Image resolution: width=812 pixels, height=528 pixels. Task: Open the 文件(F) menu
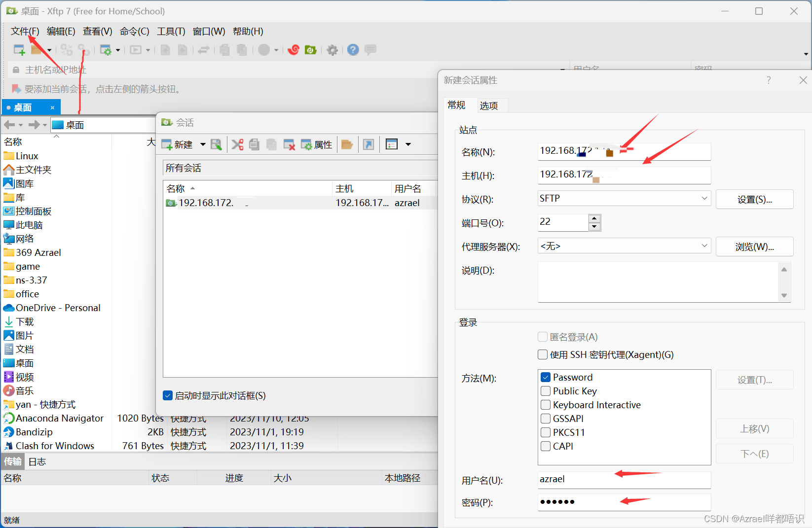(25, 32)
